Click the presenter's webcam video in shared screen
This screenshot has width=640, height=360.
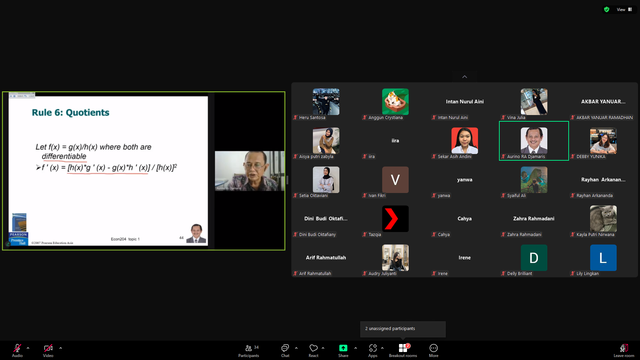click(x=249, y=171)
